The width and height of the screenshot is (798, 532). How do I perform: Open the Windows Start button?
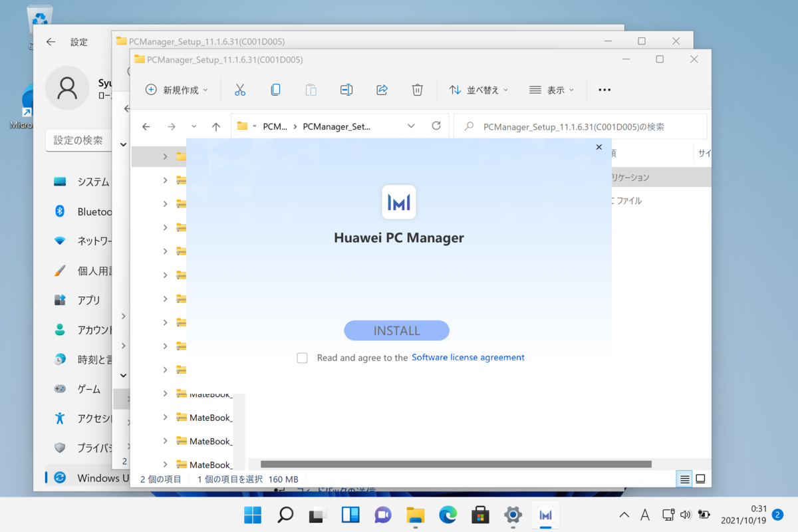pyautogui.click(x=253, y=515)
